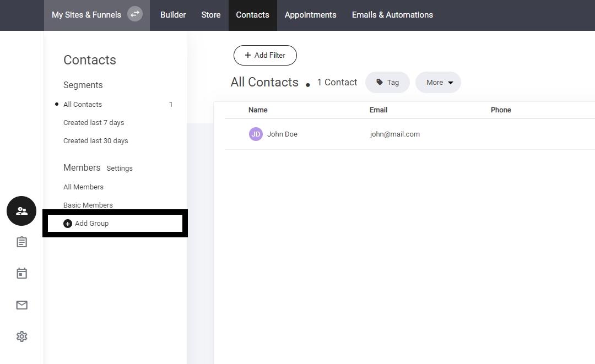Open the envelope mail icon in sidebar

click(x=21, y=305)
